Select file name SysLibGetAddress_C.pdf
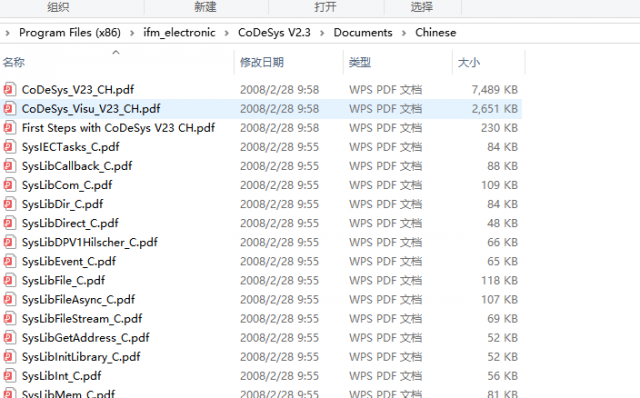The image size is (640, 398). 86,338
